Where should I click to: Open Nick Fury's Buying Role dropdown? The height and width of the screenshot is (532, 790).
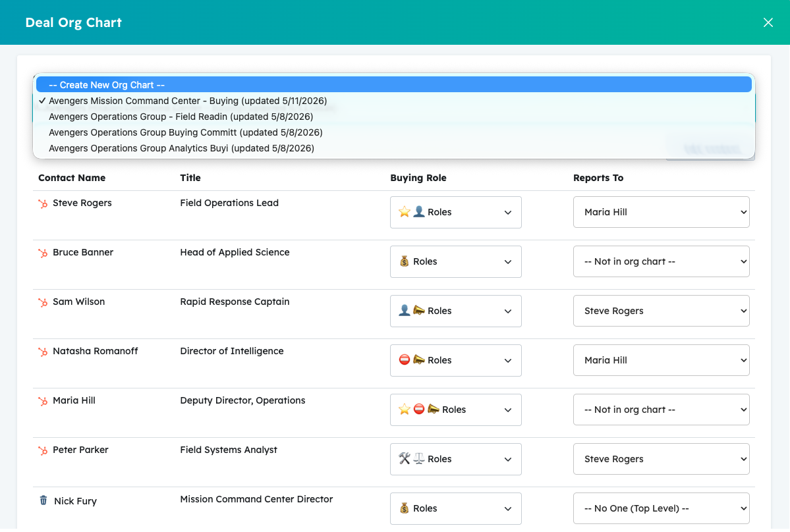(455, 508)
